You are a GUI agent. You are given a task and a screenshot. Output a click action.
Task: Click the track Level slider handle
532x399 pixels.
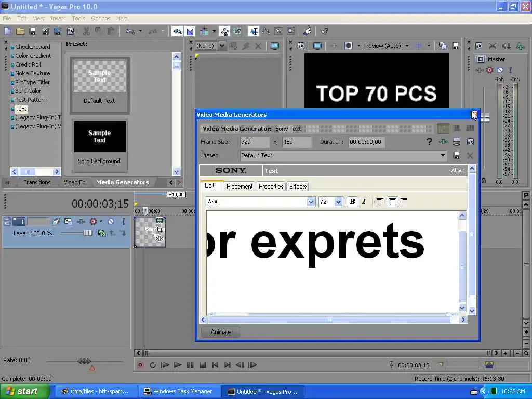click(x=88, y=233)
